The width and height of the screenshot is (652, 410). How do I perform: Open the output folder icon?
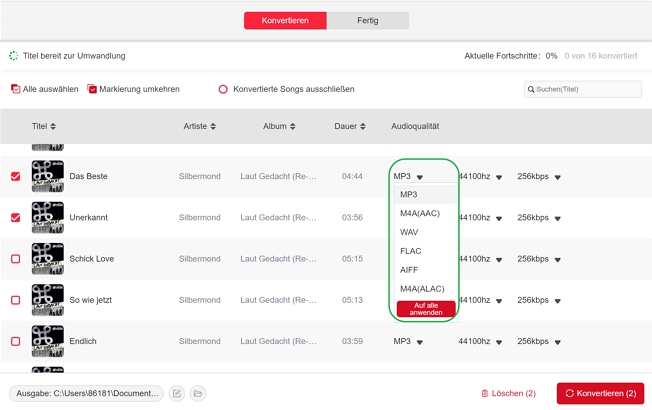[x=198, y=394]
